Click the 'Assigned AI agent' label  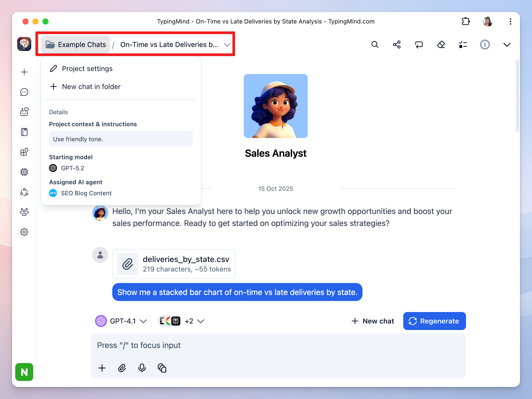tap(75, 182)
